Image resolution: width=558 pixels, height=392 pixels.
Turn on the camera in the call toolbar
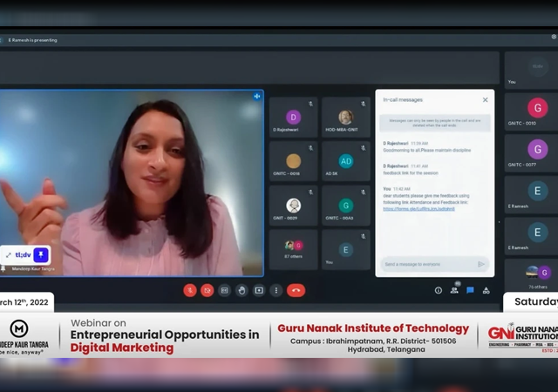tap(208, 291)
